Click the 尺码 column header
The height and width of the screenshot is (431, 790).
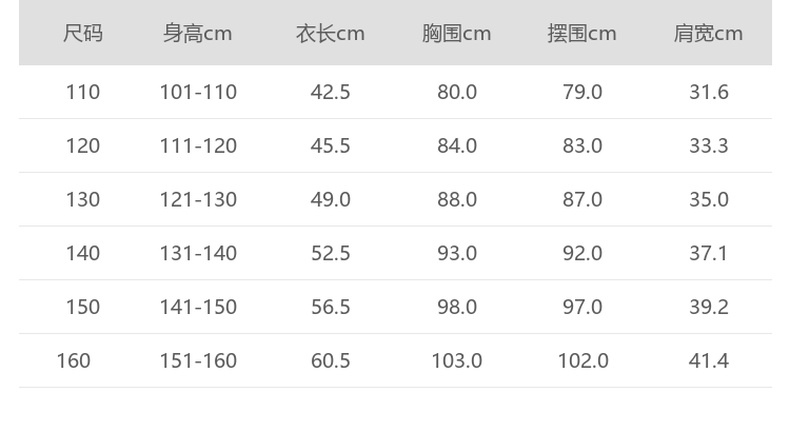(83, 34)
